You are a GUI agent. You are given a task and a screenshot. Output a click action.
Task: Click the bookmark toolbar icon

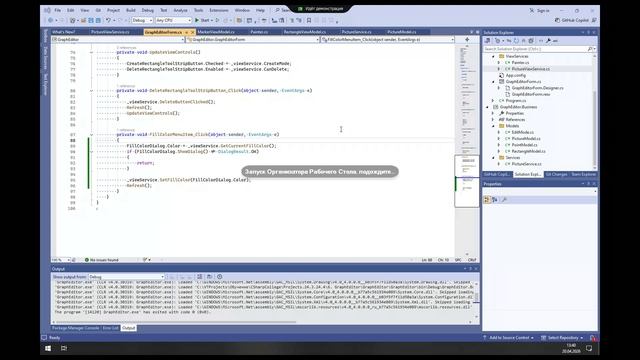pos(309,20)
